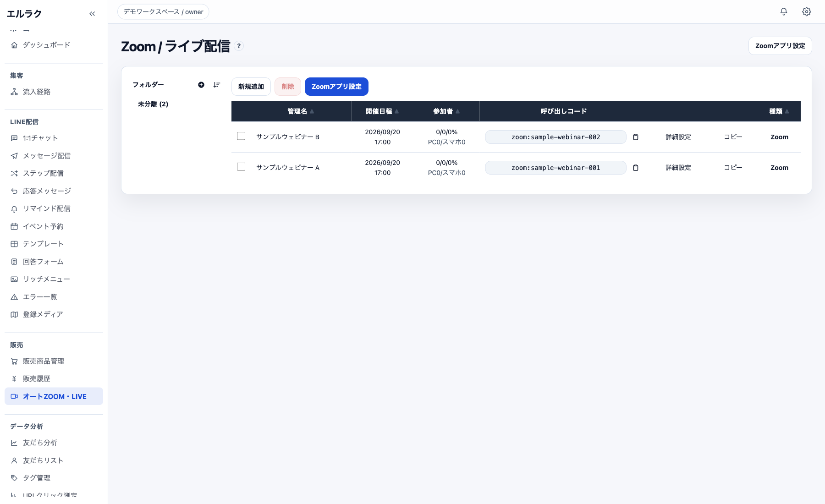Sort table by 開催日程 column

click(x=382, y=111)
